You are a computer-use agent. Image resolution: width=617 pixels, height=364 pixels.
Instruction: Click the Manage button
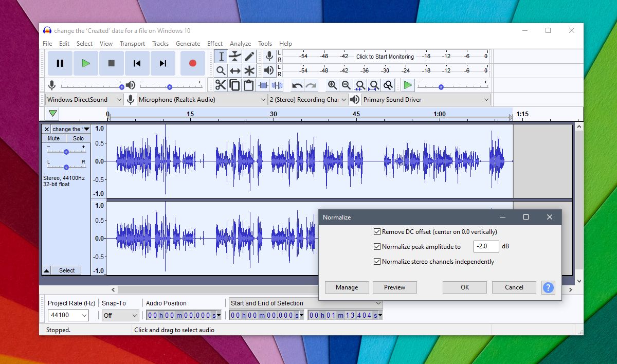tap(347, 287)
